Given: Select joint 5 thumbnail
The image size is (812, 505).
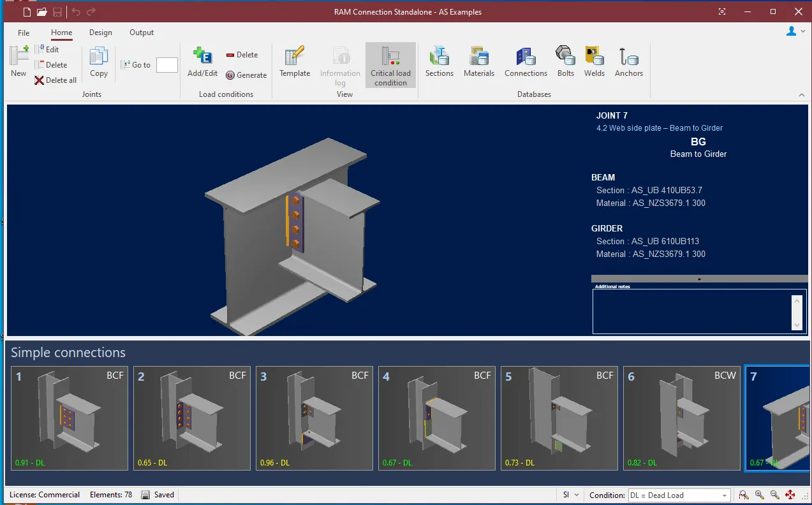Looking at the screenshot, I should 559,418.
